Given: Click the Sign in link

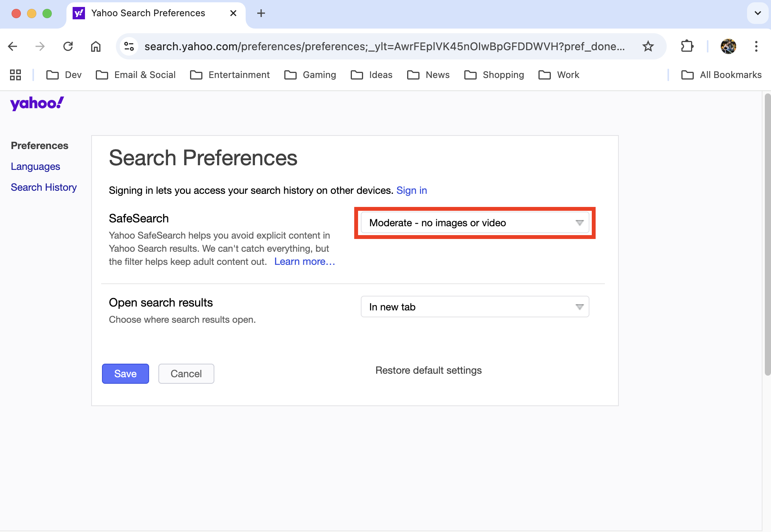Looking at the screenshot, I should (x=412, y=190).
